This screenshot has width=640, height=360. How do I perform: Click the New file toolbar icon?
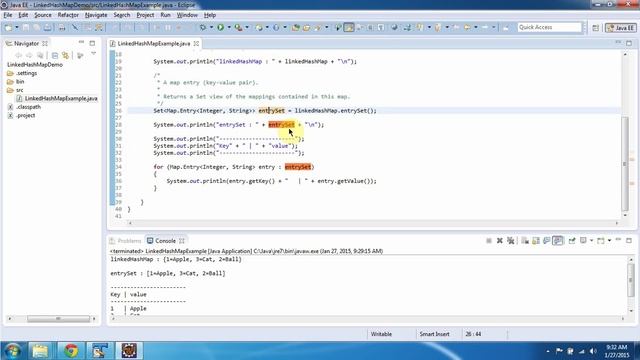click(x=8, y=27)
